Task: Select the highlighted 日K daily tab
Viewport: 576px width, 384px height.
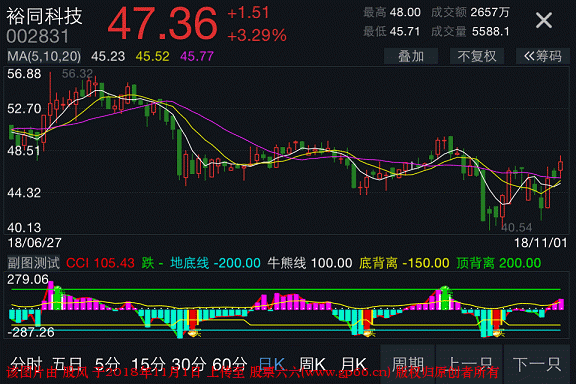Action: 271,365
